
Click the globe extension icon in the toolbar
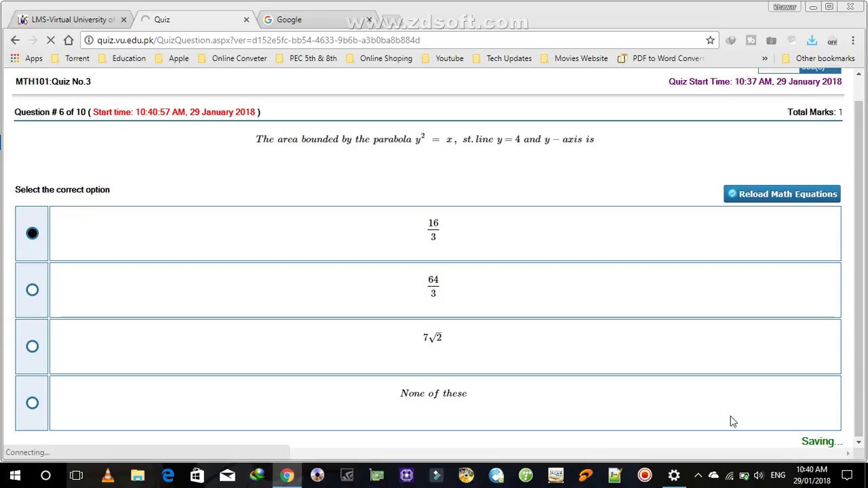point(730,41)
